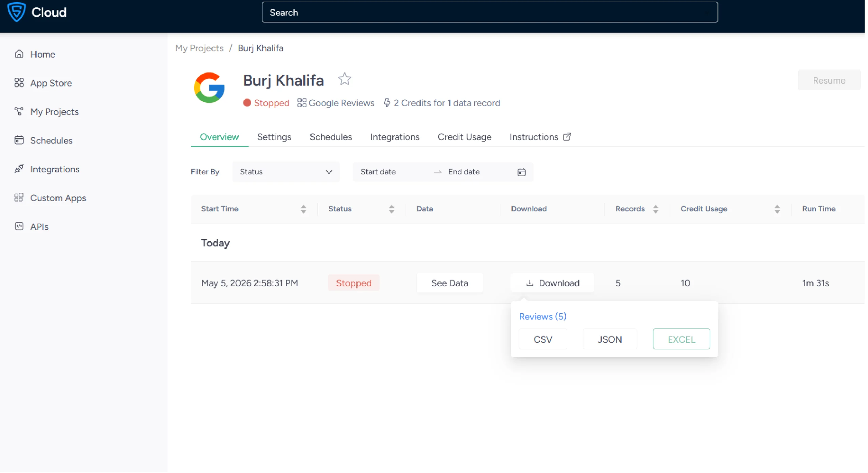The width and height of the screenshot is (868, 473).
Task: Click the See Data button
Action: 449,283
